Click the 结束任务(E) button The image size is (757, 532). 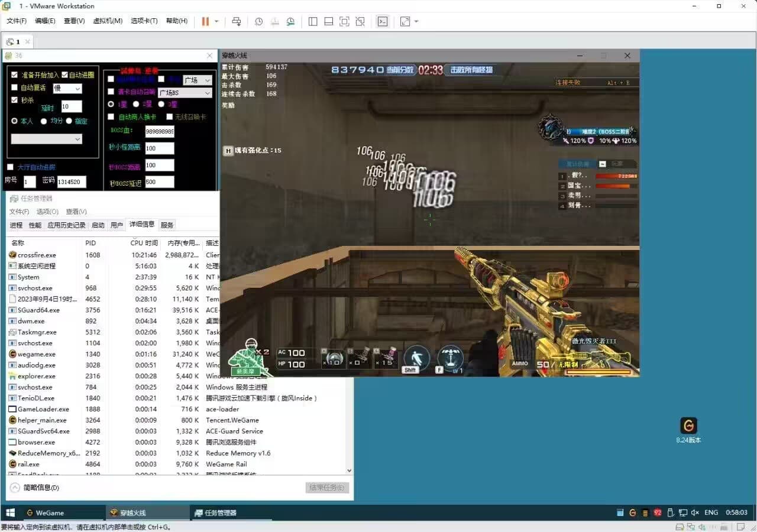tap(328, 488)
